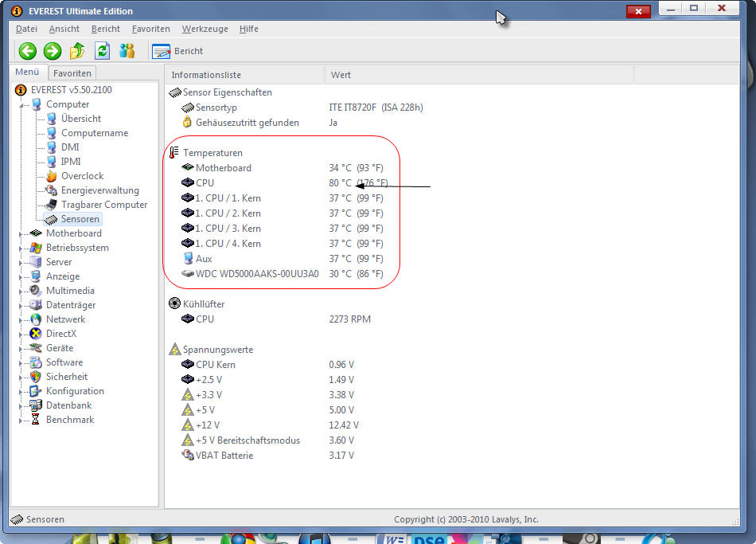Select the +12 V voltage row
The height and width of the screenshot is (544, 756).
click(270, 425)
